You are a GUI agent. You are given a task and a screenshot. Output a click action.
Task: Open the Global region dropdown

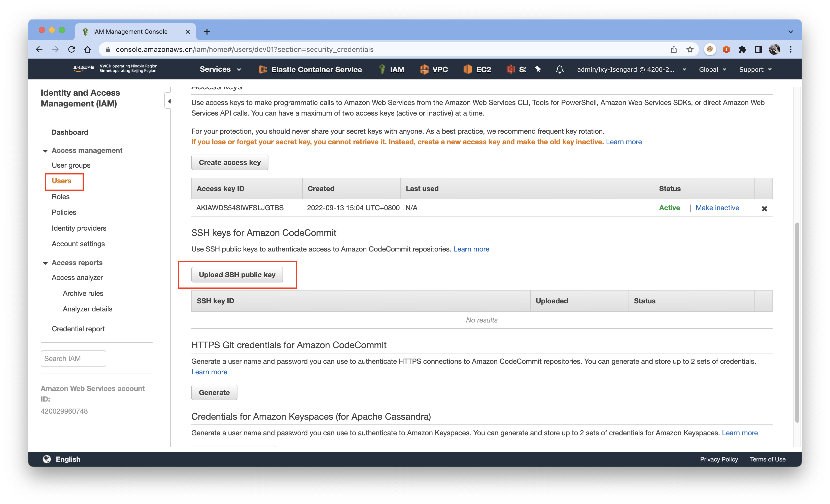tap(712, 69)
